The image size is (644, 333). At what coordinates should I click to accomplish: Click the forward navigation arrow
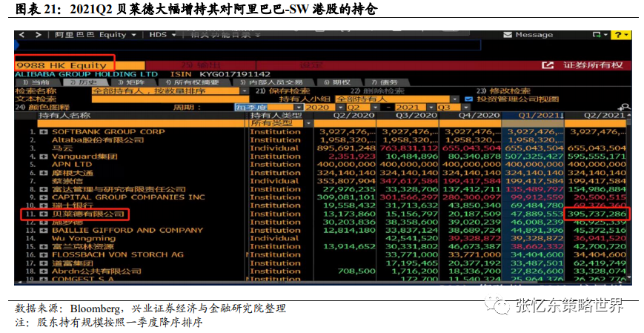[39, 35]
